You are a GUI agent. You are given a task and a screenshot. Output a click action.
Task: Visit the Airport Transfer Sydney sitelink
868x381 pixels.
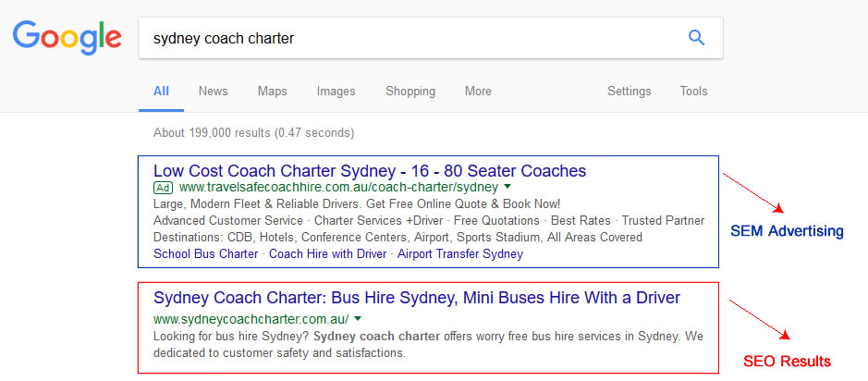coord(460,254)
